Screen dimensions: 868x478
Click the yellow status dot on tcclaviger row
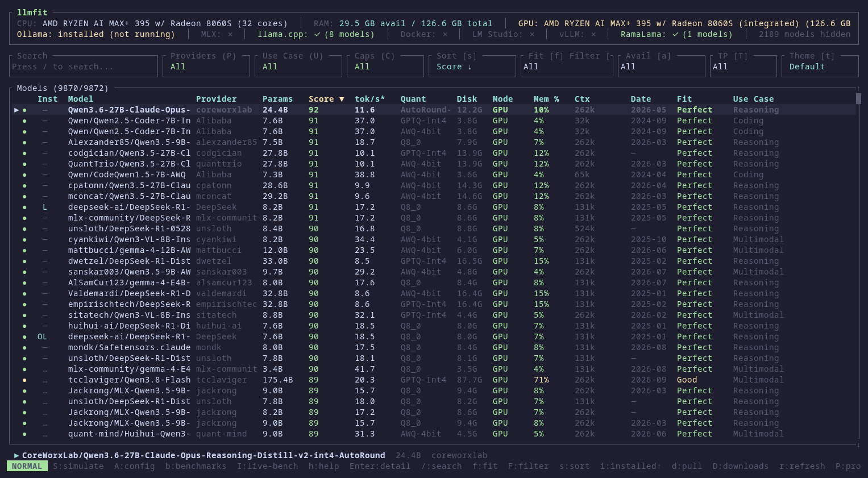tap(24, 380)
